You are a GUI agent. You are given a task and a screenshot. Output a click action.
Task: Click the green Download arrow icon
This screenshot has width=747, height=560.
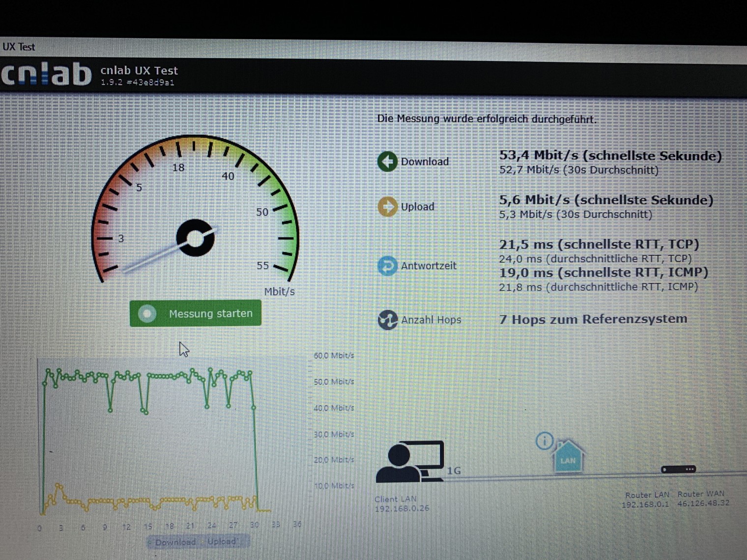click(x=387, y=161)
